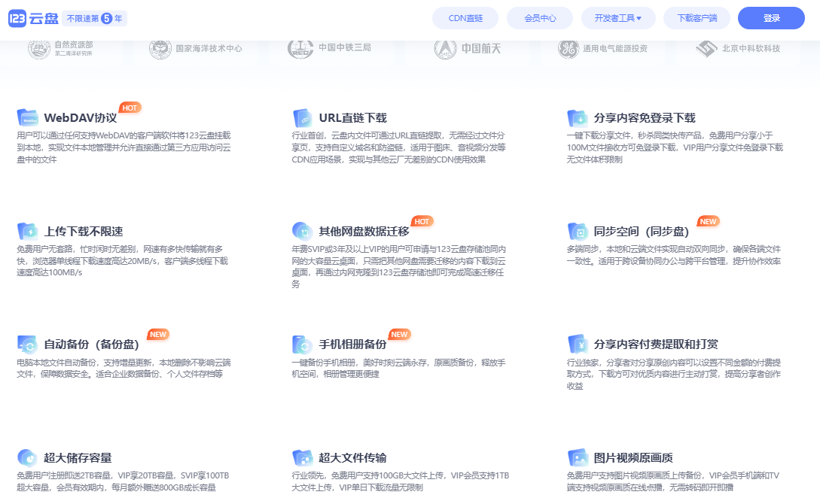Click the 超大储存容量 icon
Viewport: 820px width, 504px height.
tap(29, 457)
